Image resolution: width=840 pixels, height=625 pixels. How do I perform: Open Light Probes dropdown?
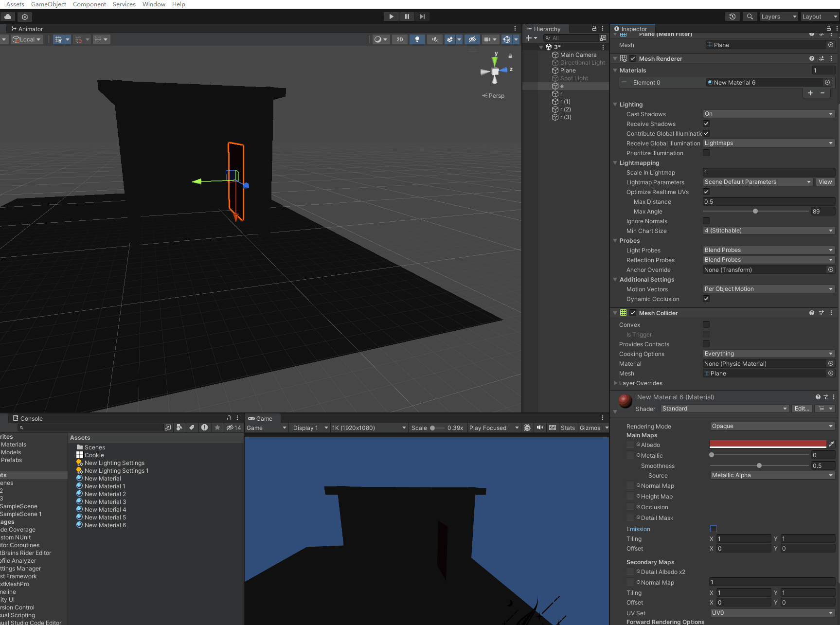click(x=769, y=250)
